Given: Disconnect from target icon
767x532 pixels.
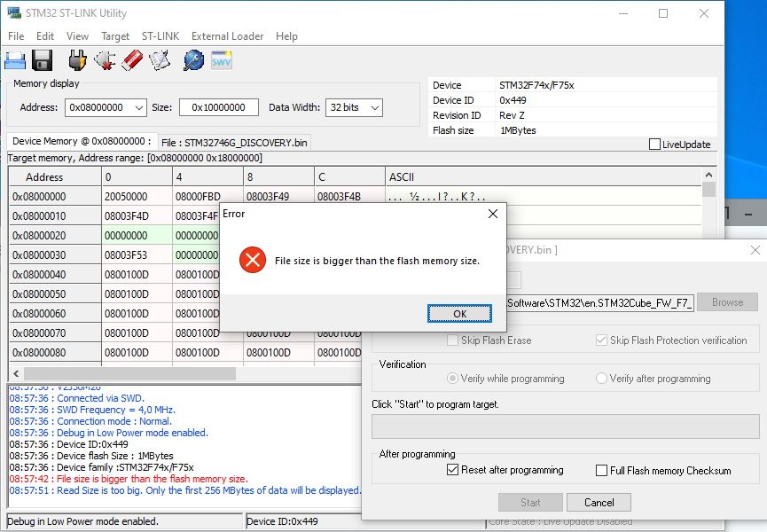Looking at the screenshot, I should click(x=105, y=60).
